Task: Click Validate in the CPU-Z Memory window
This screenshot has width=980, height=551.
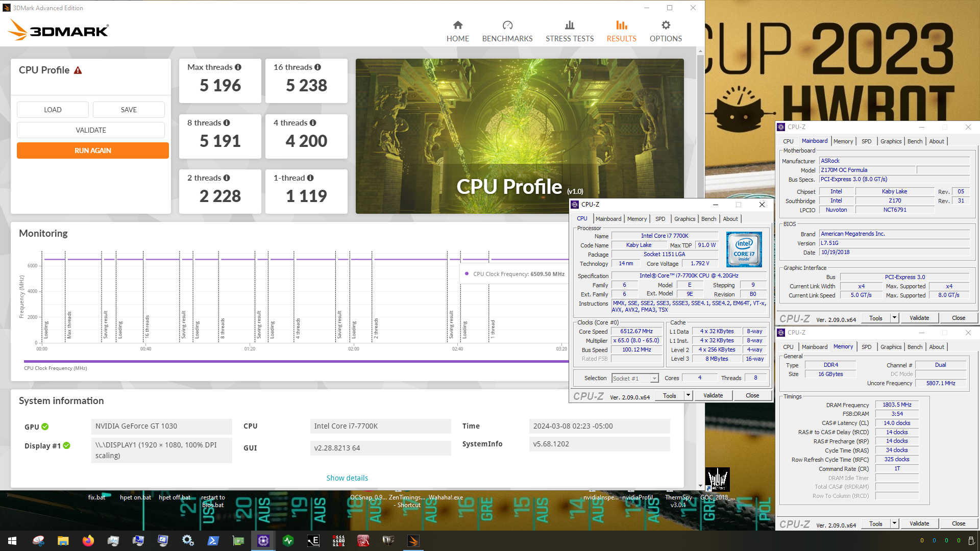Action: (x=919, y=523)
